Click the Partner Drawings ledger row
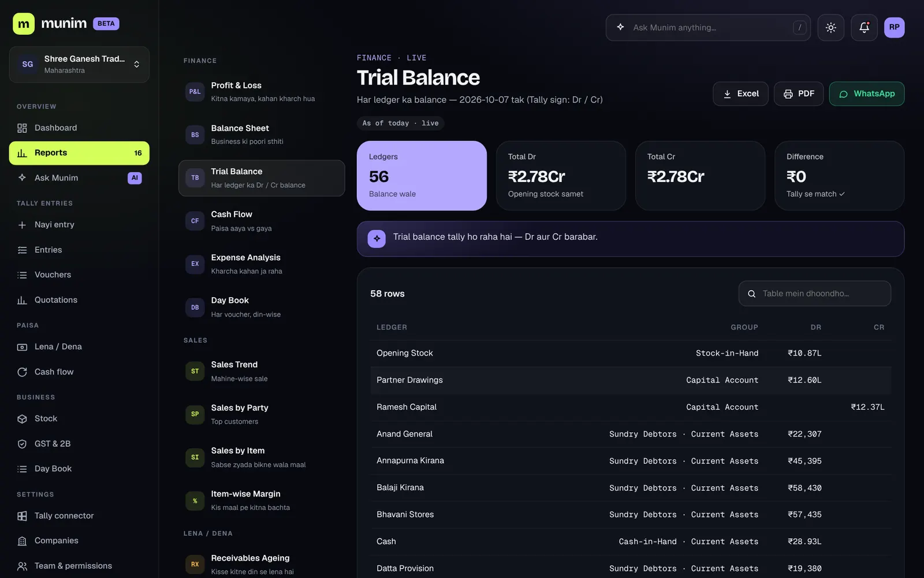924x578 pixels. tap(631, 380)
